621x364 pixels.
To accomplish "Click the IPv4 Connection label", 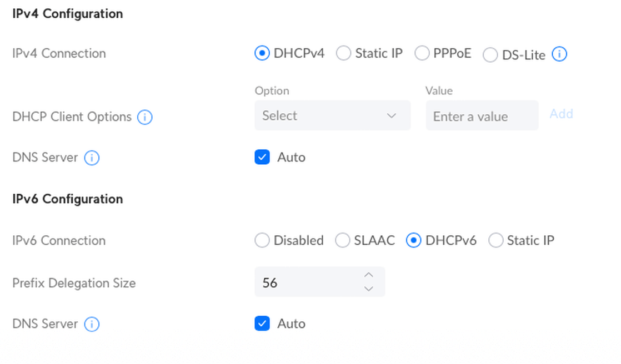I will (59, 53).
